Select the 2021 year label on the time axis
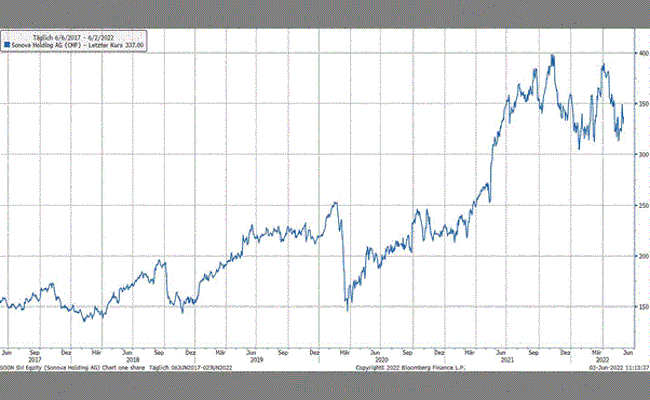Screen dimensions: 650x400 click(505, 360)
